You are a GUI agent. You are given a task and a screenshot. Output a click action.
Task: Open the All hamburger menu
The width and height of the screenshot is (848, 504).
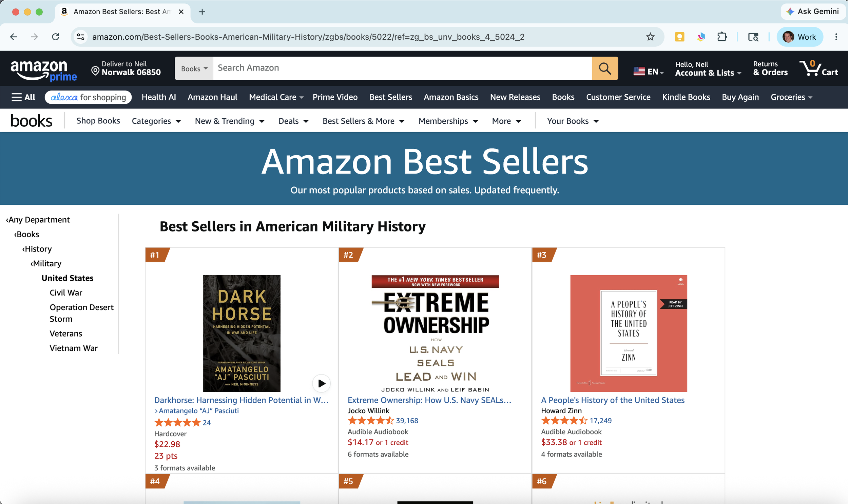(x=23, y=97)
